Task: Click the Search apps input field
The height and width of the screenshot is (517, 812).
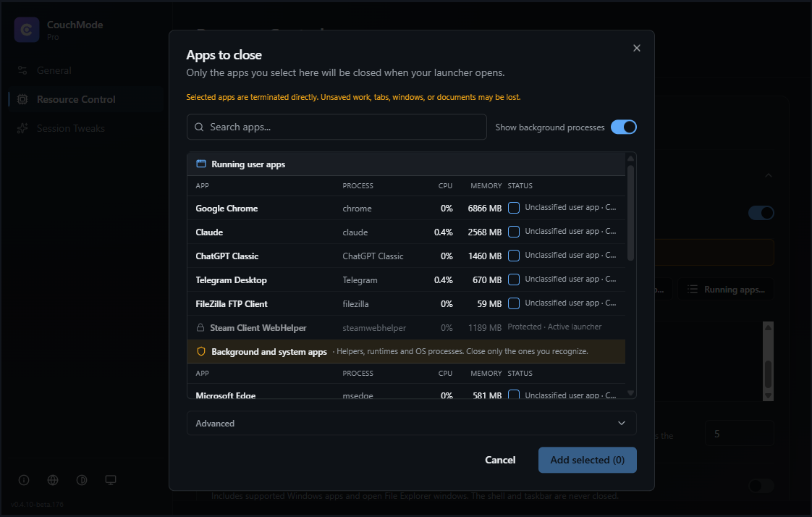Action: [x=337, y=127]
